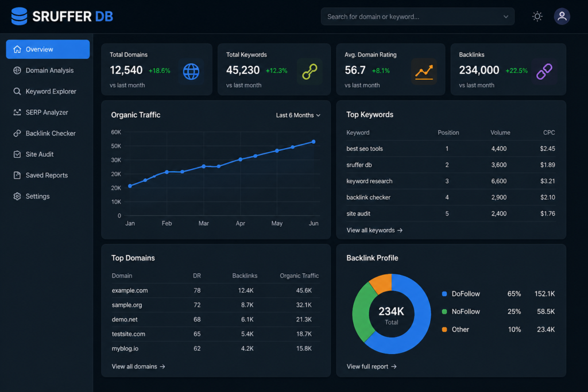Click the Sruffer DB database logo icon
This screenshot has height=392, width=588.
point(19,16)
